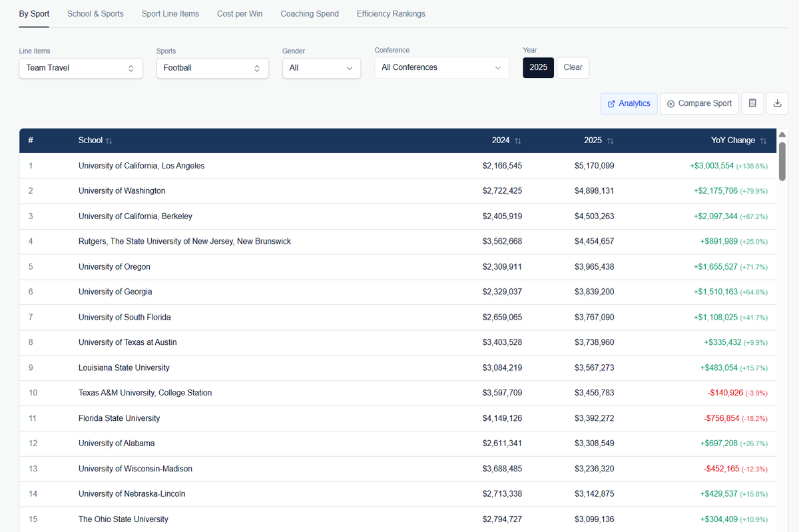Select University of South Florida
This screenshot has height=532, width=799.
tap(125, 317)
